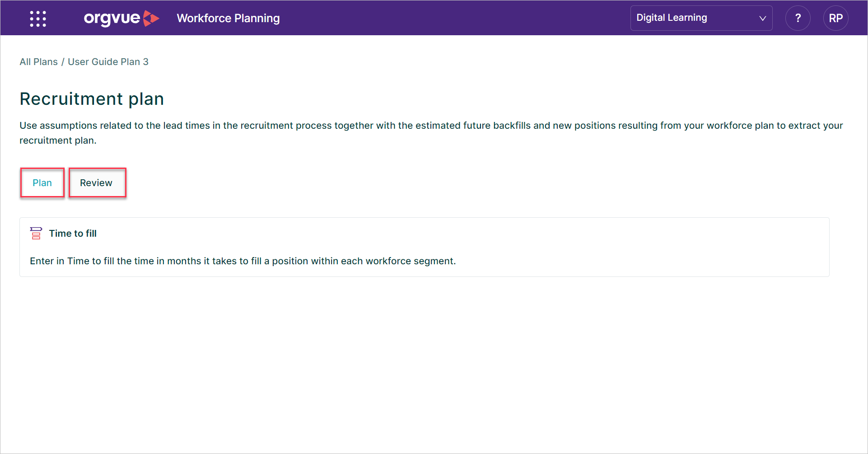Click the help icon in the header
This screenshot has height=454, width=868.
tap(798, 18)
